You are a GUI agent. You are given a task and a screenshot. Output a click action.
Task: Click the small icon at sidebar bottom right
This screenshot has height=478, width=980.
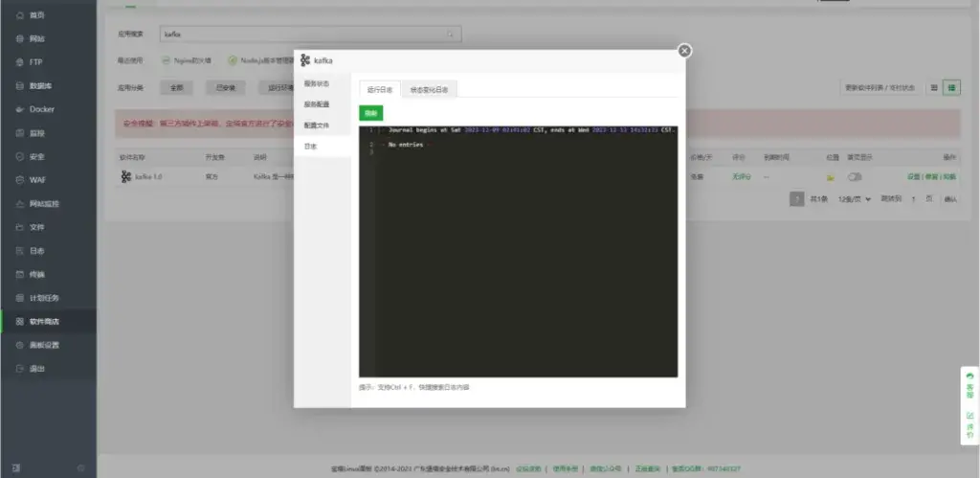click(x=80, y=467)
